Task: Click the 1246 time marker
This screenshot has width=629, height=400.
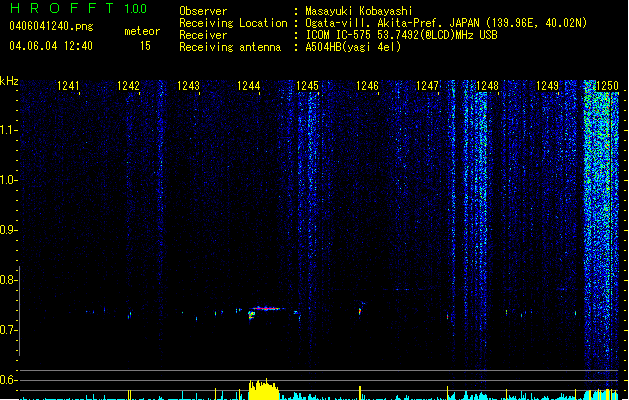Action: click(x=367, y=86)
